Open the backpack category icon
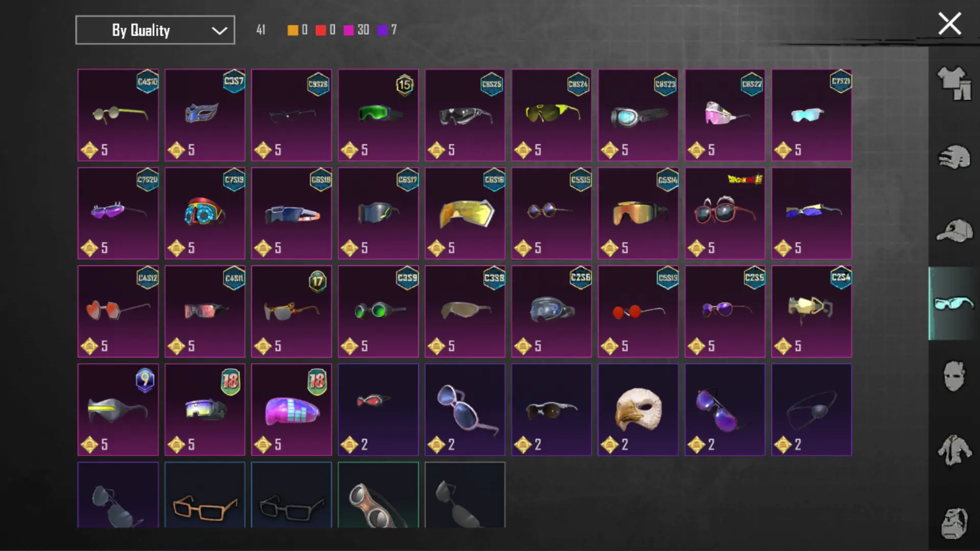Screen dimensions: 980x551 pyautogui.click(x=953, y=523)
